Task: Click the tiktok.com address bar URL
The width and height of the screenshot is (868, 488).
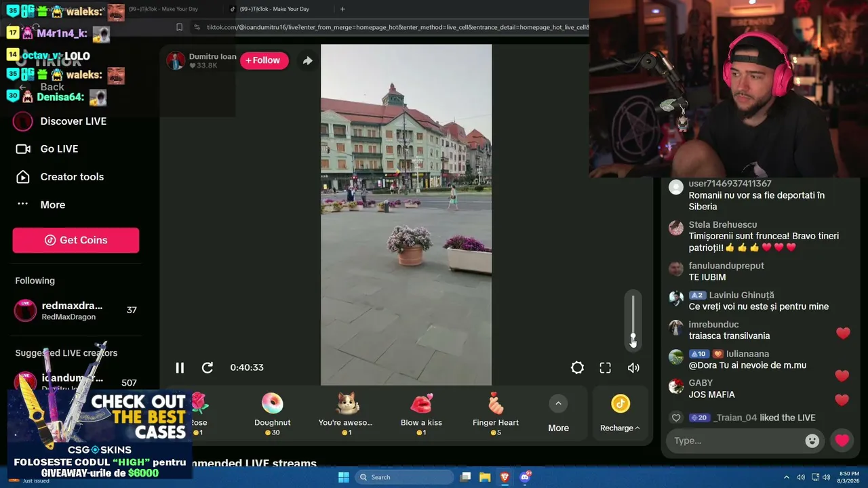Action: coord(397,27)
